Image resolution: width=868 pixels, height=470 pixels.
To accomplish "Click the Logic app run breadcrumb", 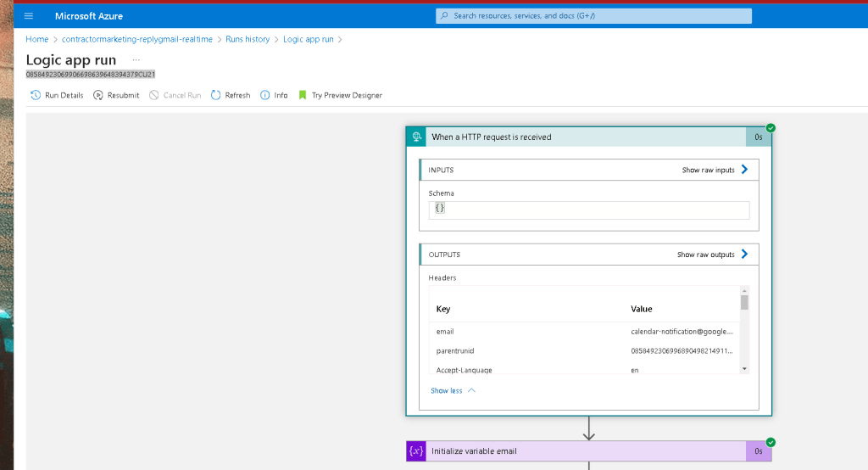I will click(309, 39).
